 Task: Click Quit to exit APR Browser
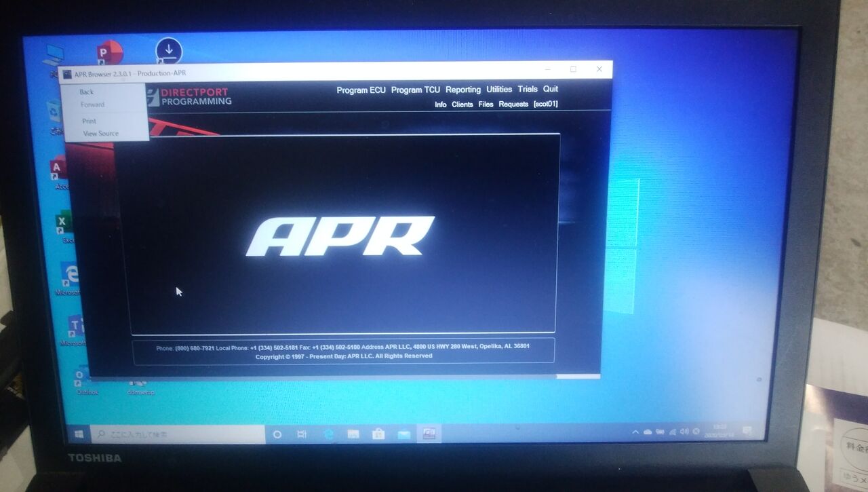click(x=551, y=89)
